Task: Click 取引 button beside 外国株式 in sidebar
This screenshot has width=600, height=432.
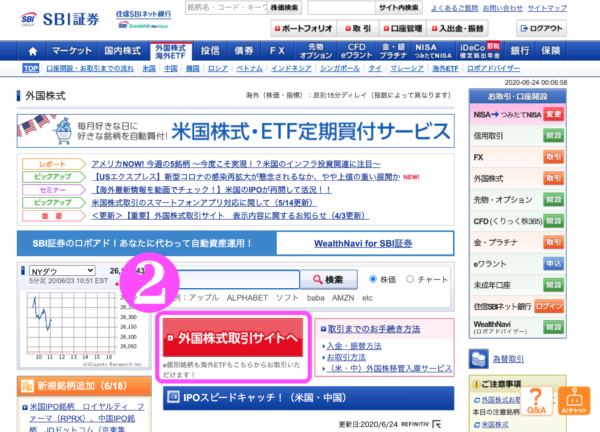Action: (553, 179)
